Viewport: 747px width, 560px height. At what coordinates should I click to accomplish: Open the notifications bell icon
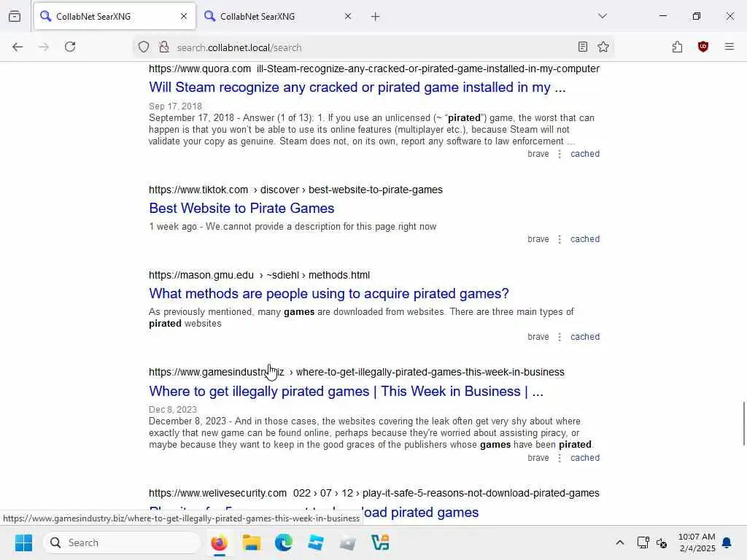727,542
